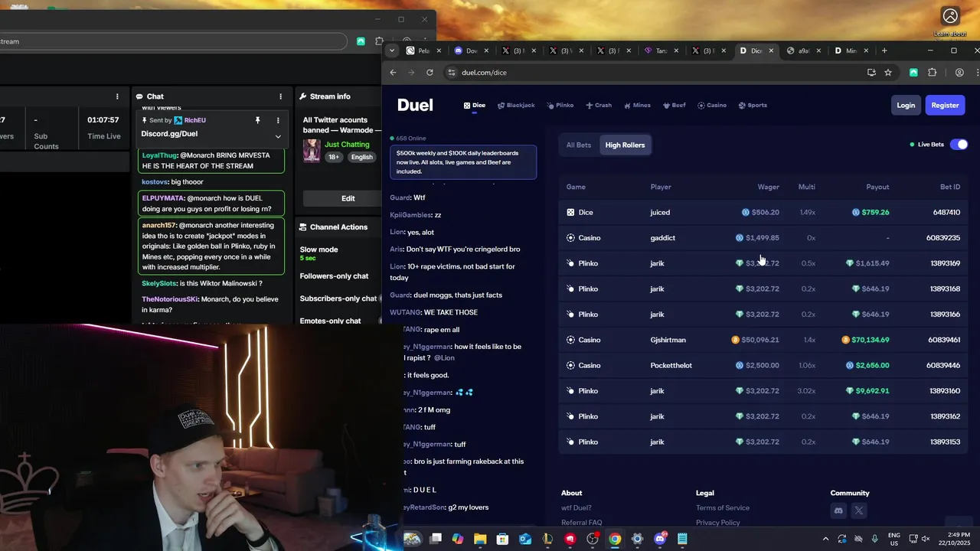Reload the duel.com page

click(x=430, y=73)
